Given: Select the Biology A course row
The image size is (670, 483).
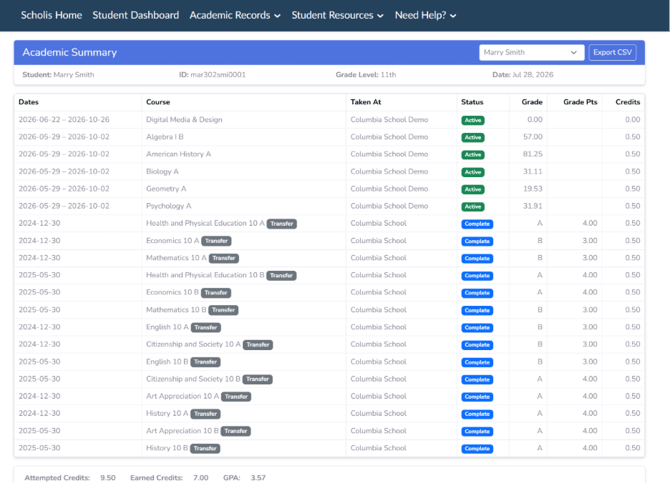Looking at the screenshot, I should [x=329, y=172].
